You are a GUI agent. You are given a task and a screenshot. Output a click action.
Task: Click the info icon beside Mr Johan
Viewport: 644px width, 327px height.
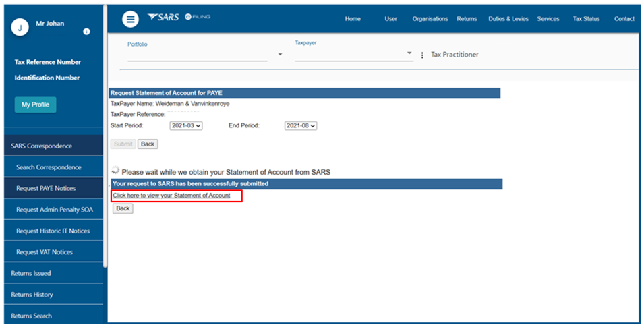[x=86, y=32]
